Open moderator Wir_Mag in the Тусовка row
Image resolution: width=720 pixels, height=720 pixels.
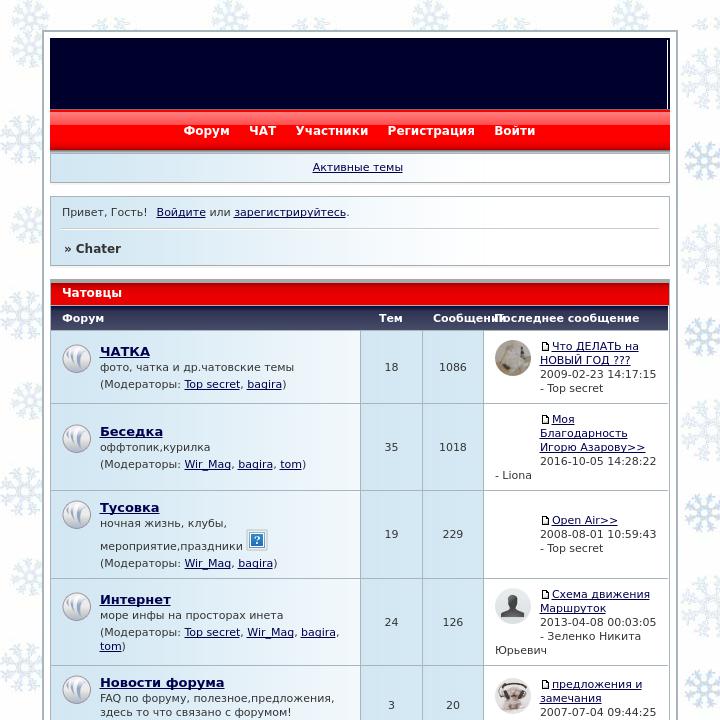(208, 563)
